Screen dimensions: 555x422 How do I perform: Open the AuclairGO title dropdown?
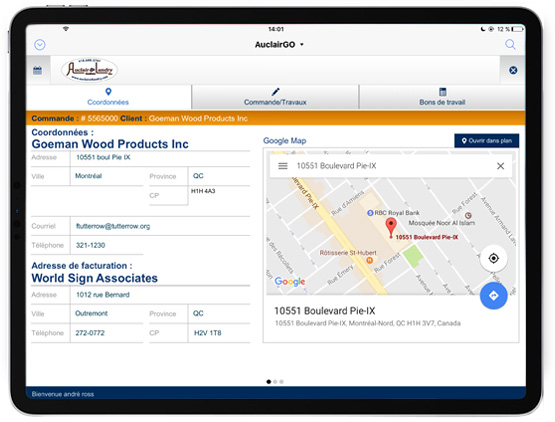[279, 45]
